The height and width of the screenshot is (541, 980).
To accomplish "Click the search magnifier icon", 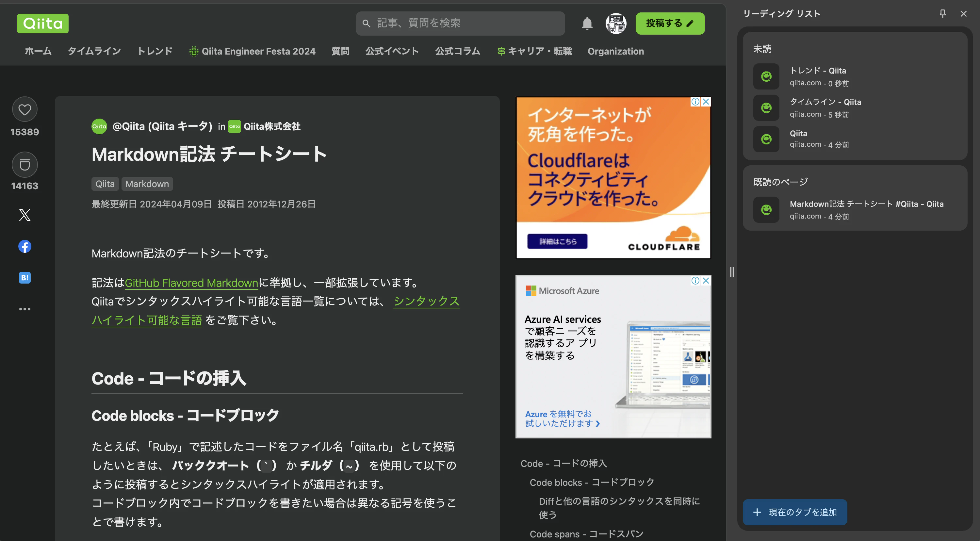I will pos(366,24).
